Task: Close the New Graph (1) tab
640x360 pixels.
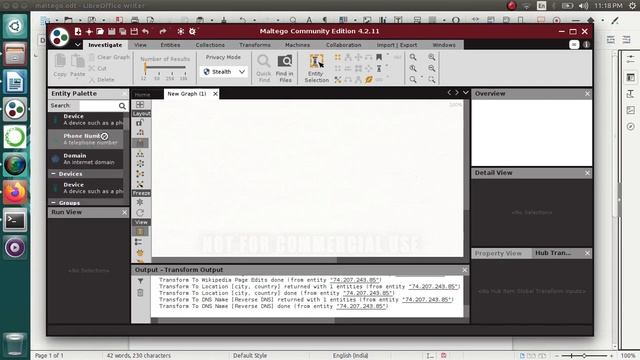Action: [215, 94]
